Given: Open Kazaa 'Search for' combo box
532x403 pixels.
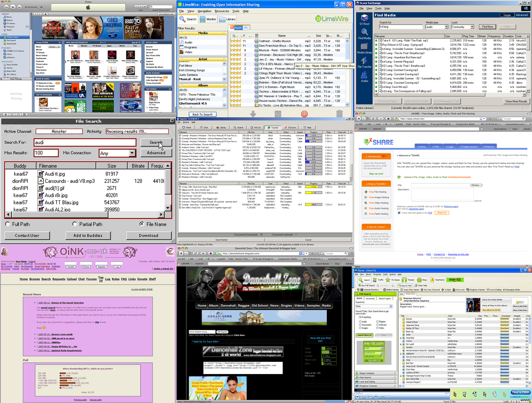Looking at the screenshot, I should point(374,306).
